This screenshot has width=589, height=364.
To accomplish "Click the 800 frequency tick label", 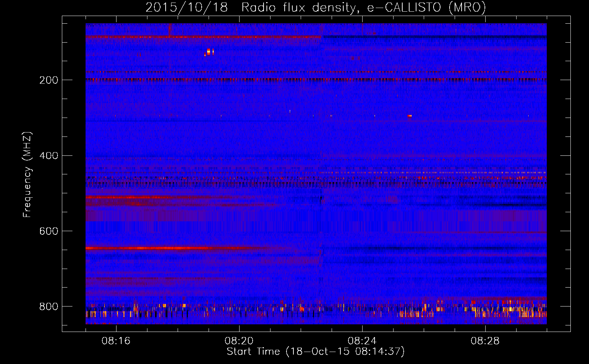I will [49, 306].
